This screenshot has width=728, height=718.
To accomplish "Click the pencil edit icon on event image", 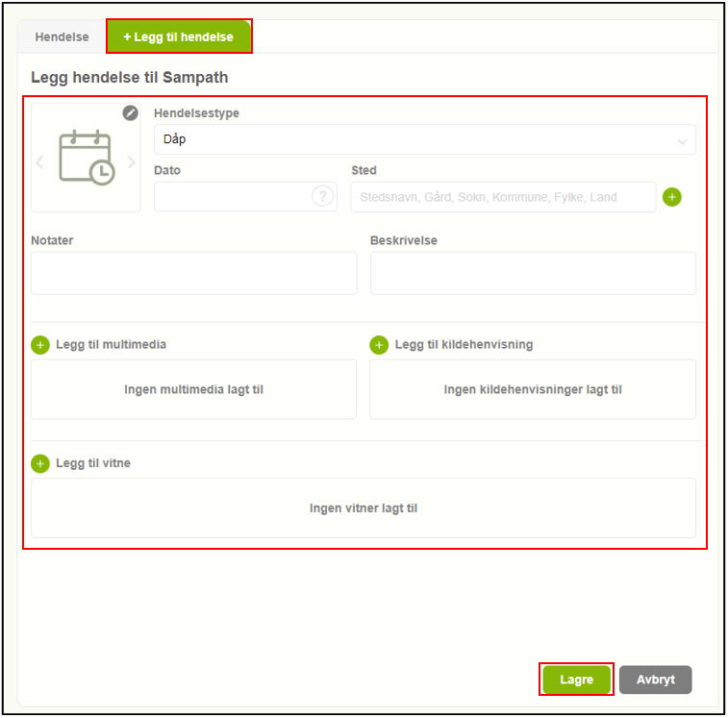I will point(131,113).
